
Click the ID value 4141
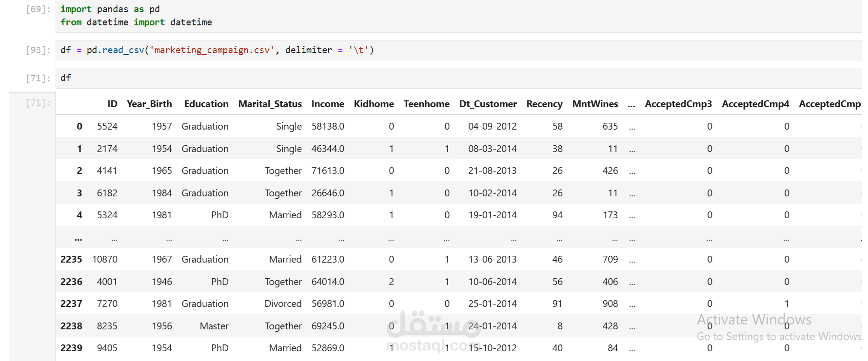(107, 171)
